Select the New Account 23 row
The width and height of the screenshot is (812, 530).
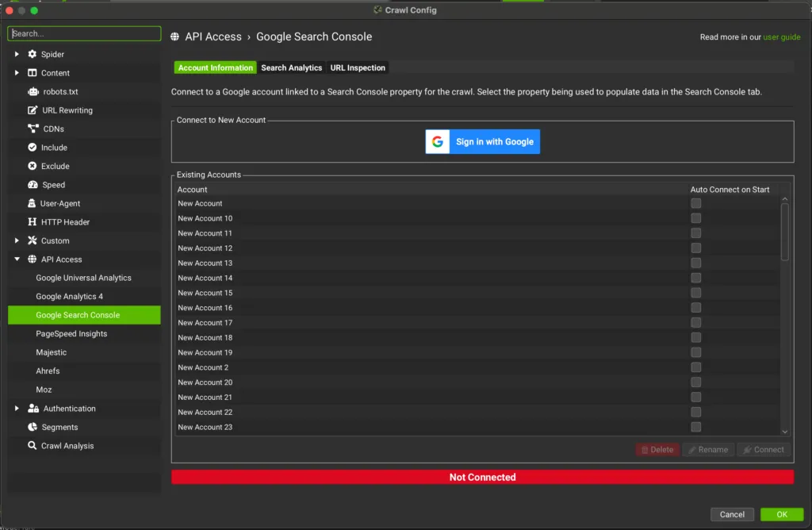click(x=477, y=427)
